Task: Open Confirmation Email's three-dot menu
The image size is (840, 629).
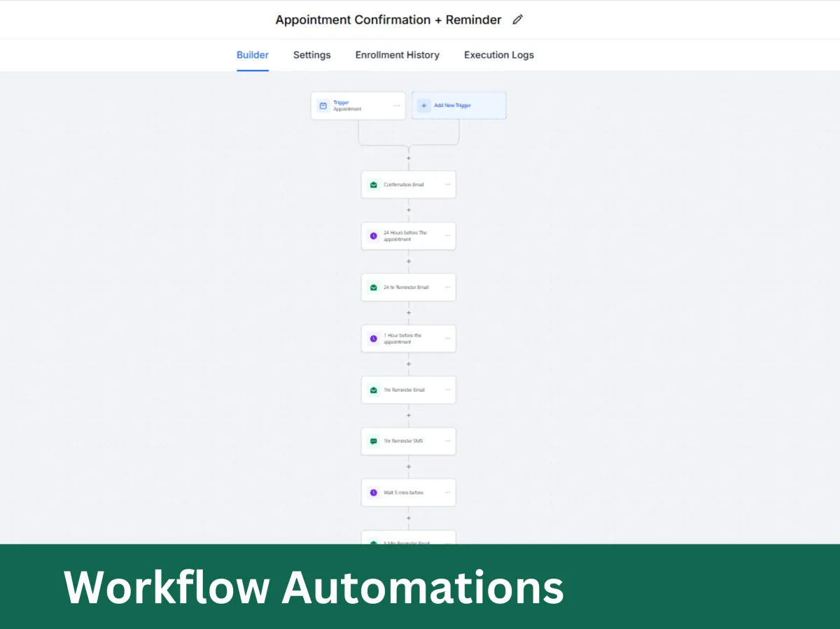Action: [448, 185]
